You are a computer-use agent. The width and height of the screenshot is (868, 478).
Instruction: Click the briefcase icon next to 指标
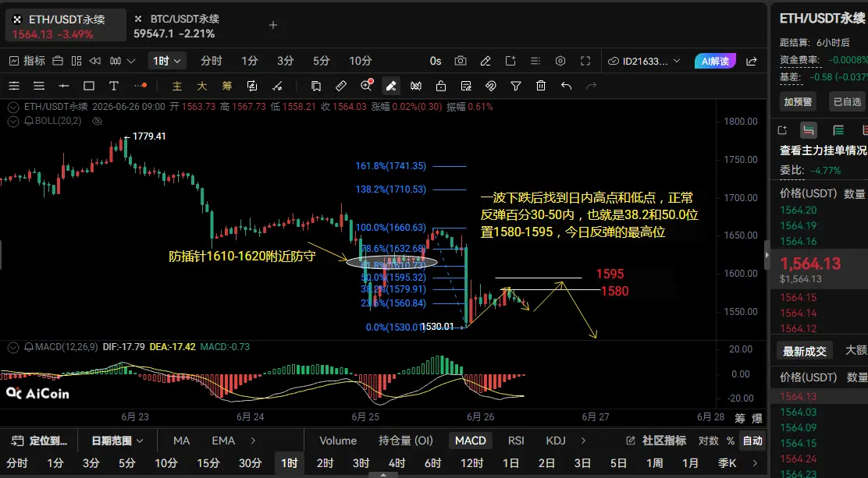[58, 61]
